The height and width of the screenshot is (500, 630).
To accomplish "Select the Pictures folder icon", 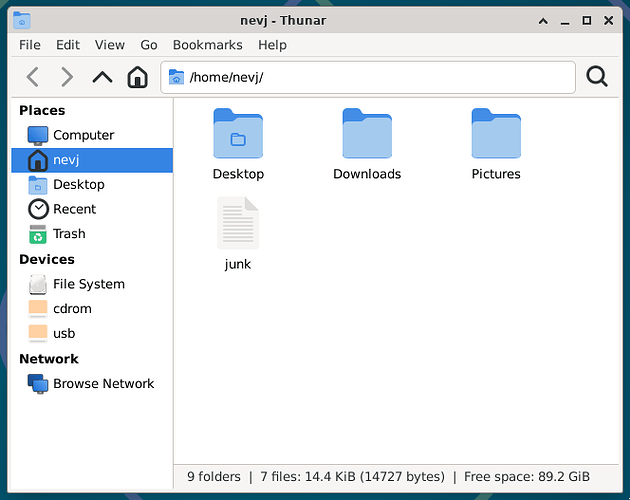I will 496,135.
